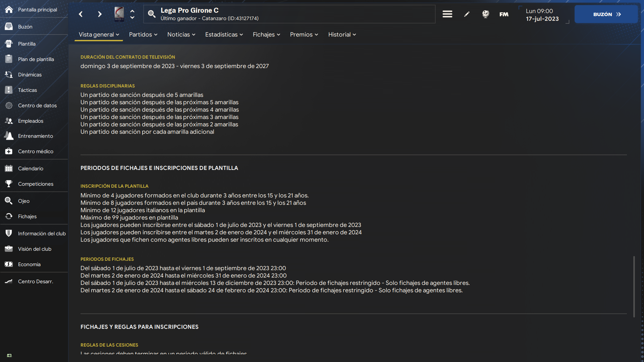Open Visión del club icon

click(9, 249)
